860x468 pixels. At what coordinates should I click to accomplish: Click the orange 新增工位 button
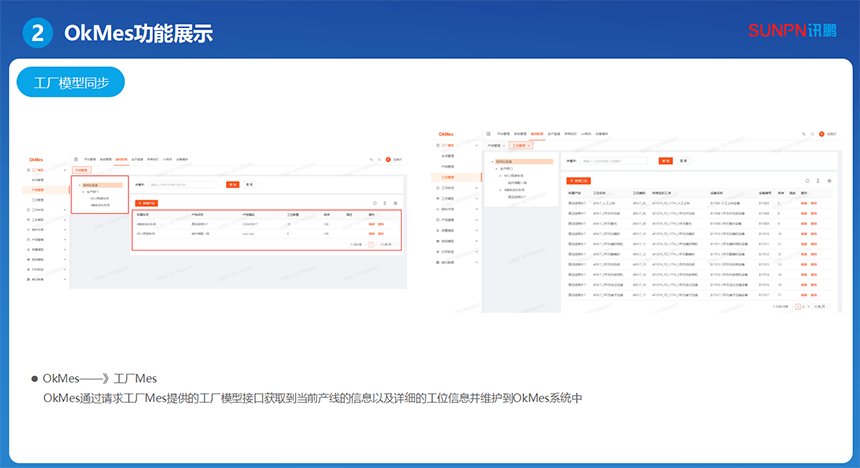point(578,180)
